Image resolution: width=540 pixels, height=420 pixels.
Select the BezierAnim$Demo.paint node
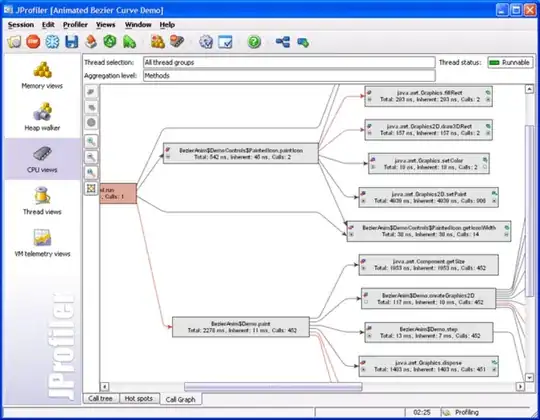coord(241,327)
